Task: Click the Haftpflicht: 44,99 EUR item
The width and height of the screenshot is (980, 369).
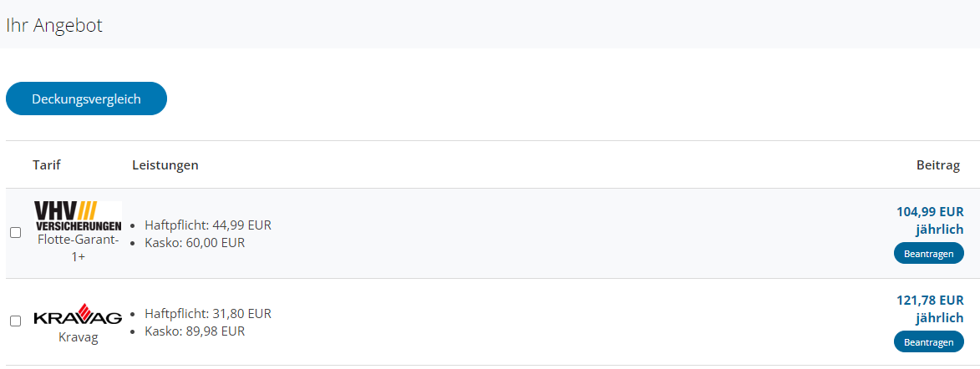Action: pos(208,225)
